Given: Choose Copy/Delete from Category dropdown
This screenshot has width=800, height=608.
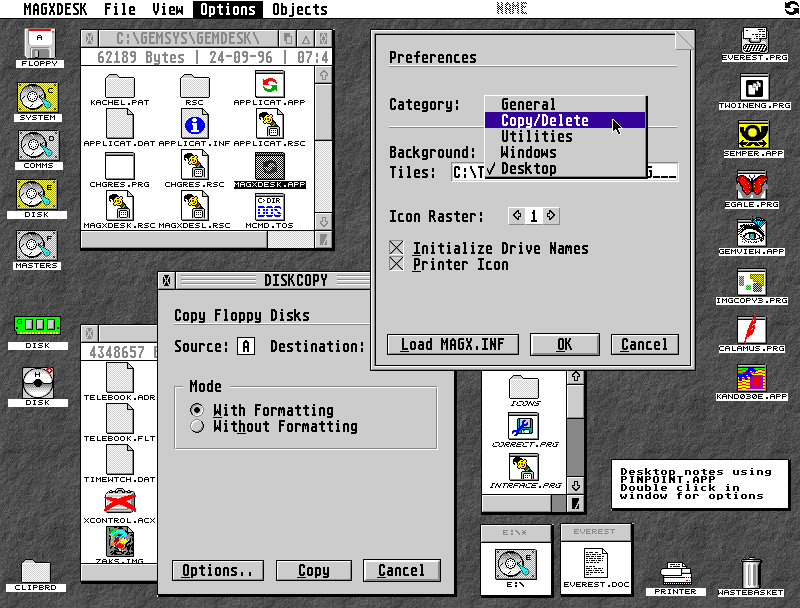Looking at the screenshot, I should (545, 121).
